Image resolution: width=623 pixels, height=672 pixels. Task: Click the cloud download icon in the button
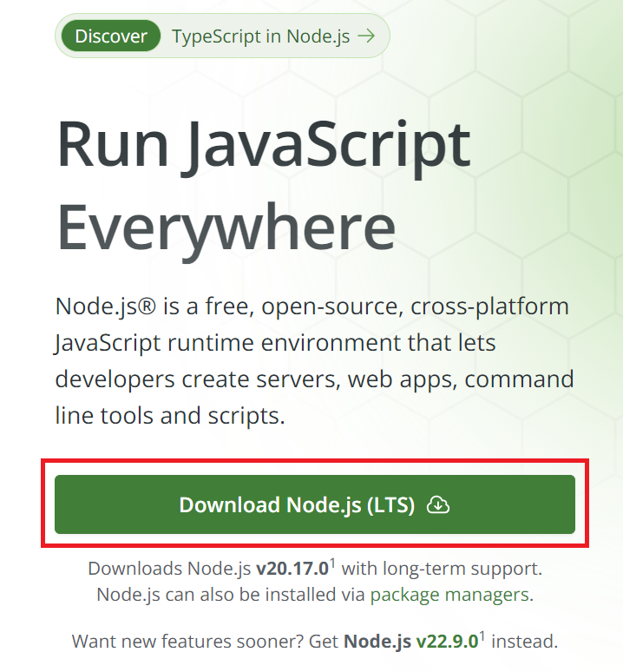(438, 504)
